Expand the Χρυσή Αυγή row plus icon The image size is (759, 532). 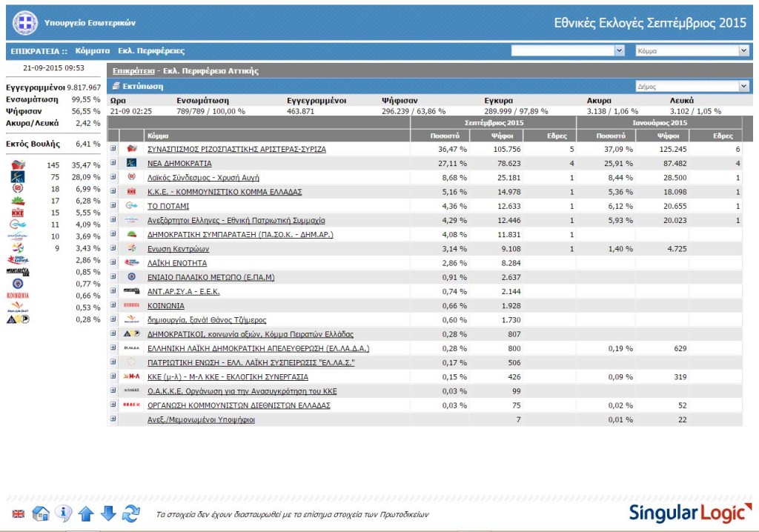[x=113, y=177]
